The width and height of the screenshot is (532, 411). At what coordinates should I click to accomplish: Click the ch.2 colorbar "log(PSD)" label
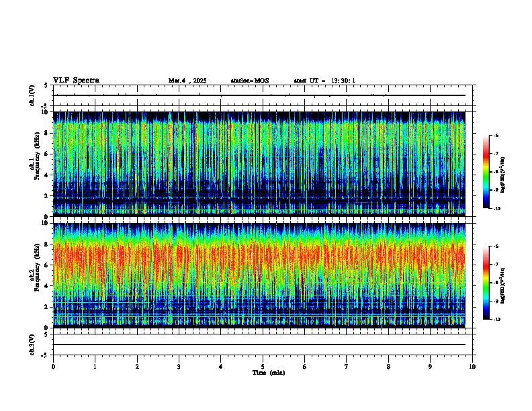(x=503, y=286)
